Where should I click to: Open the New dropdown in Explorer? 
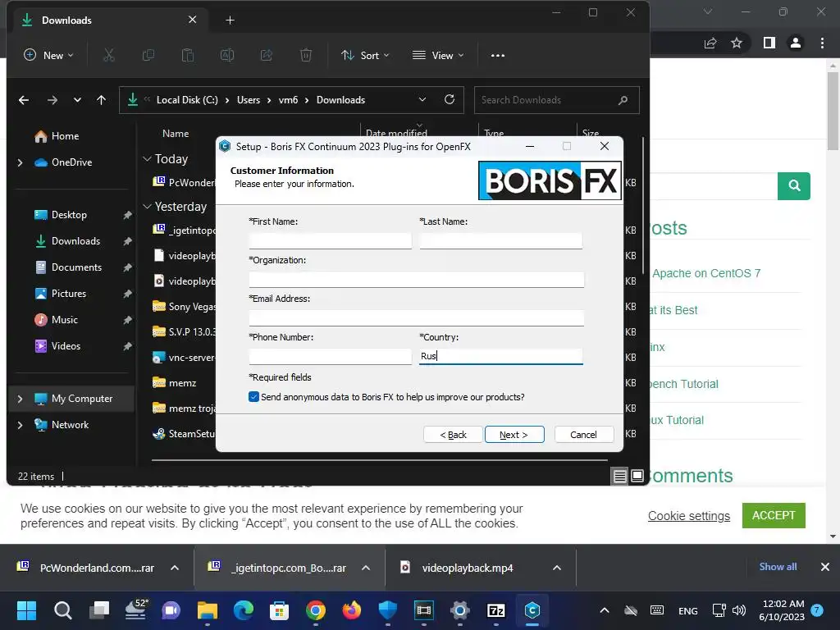[x=48, y=55]
